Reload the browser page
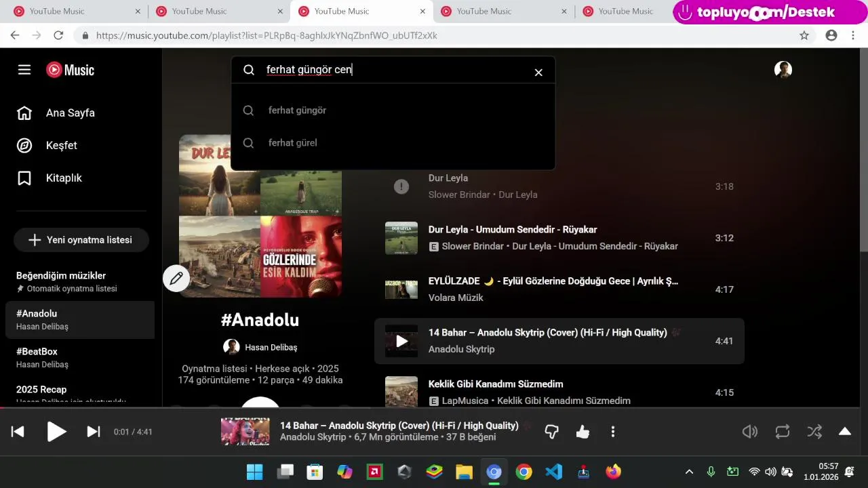 58,35
